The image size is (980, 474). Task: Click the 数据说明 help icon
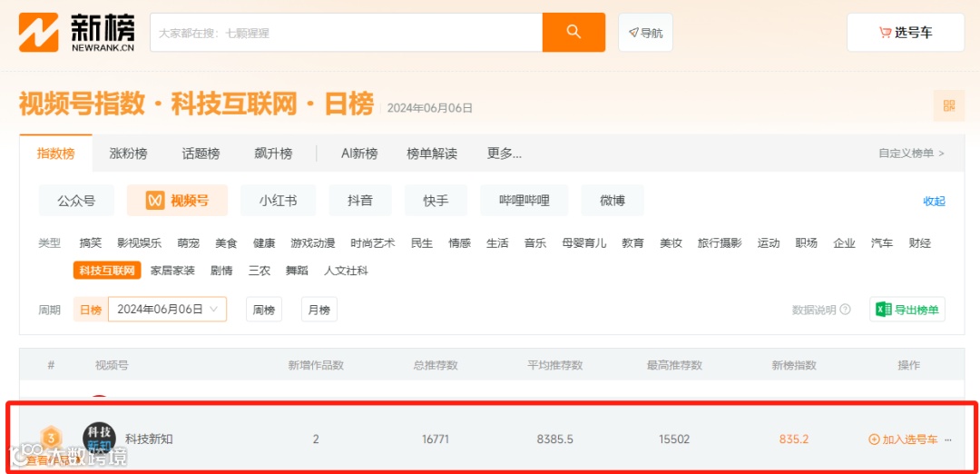(x=845, y=310)
